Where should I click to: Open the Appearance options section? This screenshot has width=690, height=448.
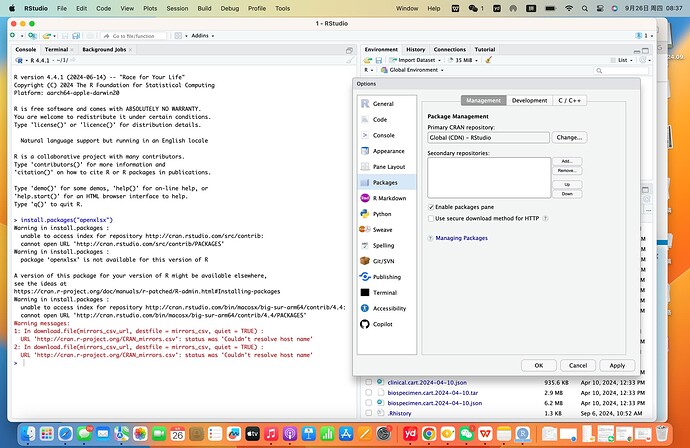(x=388, y=151)
